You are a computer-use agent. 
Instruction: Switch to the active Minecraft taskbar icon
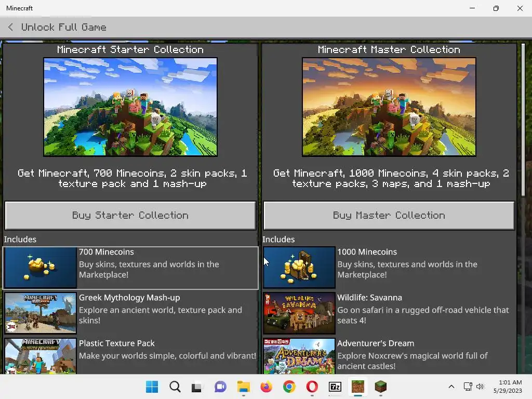(x=357, y=387)
